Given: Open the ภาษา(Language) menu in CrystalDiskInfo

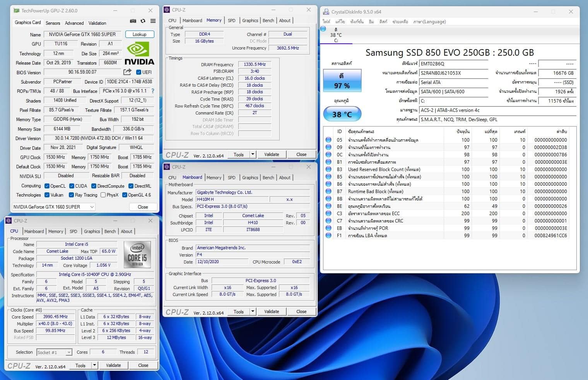Looking at the screenshot, I should [429, 22].
